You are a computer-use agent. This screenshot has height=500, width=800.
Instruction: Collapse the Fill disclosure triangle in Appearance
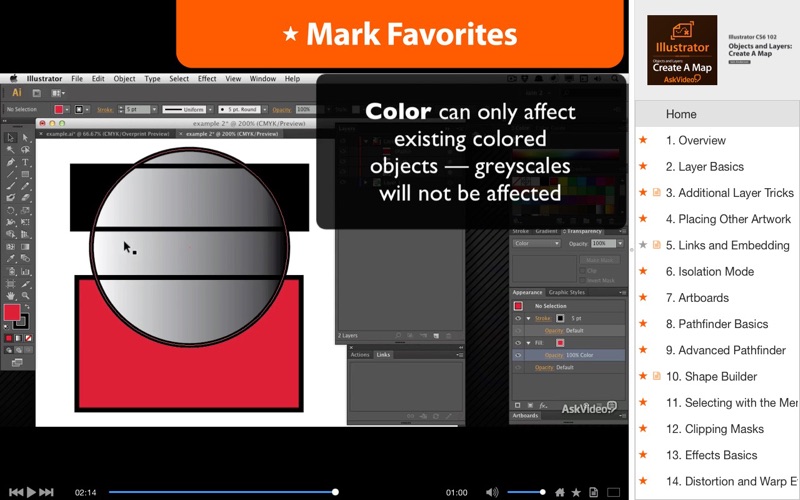529,343
